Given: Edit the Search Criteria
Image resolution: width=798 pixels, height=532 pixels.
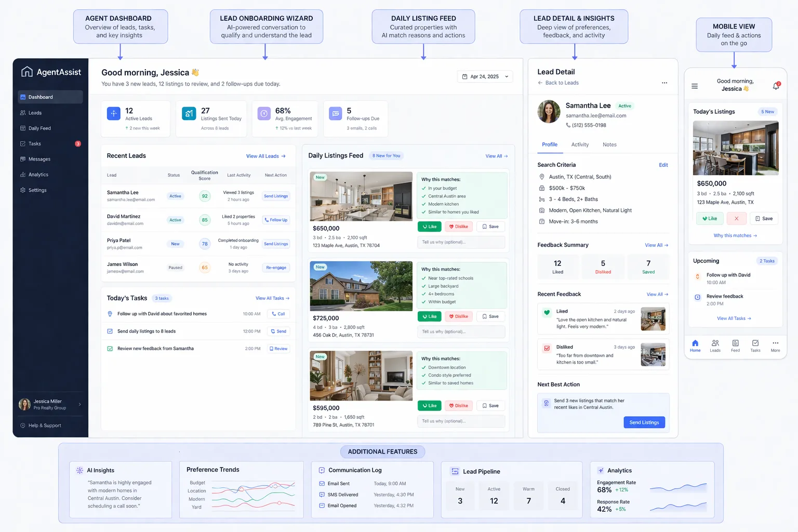Looking at the screenshot, I should click(x=663, y=165).
